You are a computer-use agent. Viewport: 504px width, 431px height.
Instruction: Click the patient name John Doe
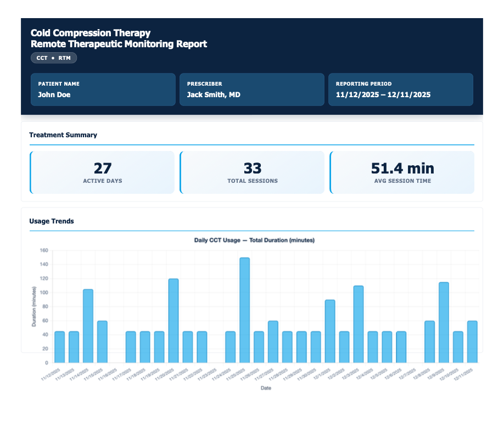(x=54, y=94)
